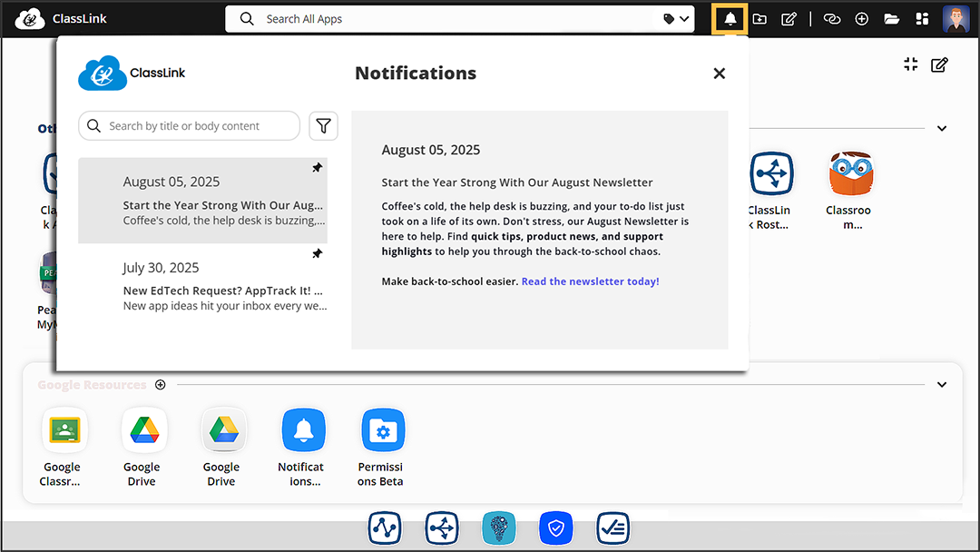Open the apps grid menu in the toolbar
The image size is (980, 552).
[921, 18]
